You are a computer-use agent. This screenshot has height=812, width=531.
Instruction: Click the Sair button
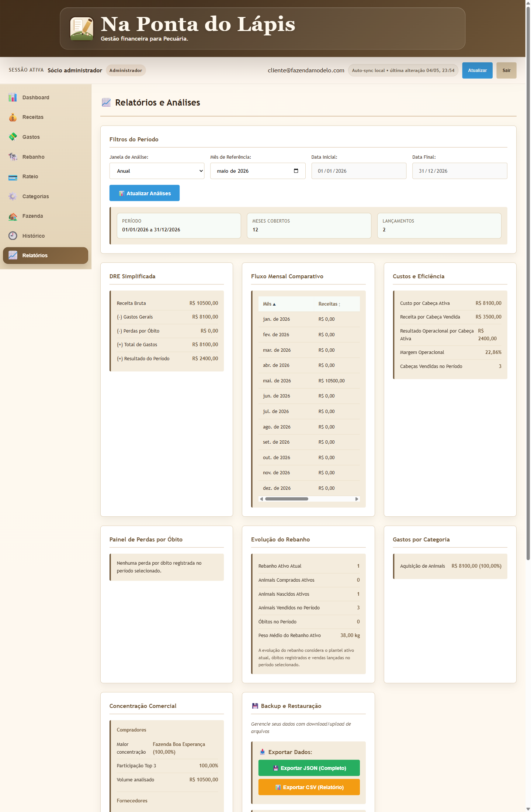click(506, 70)
